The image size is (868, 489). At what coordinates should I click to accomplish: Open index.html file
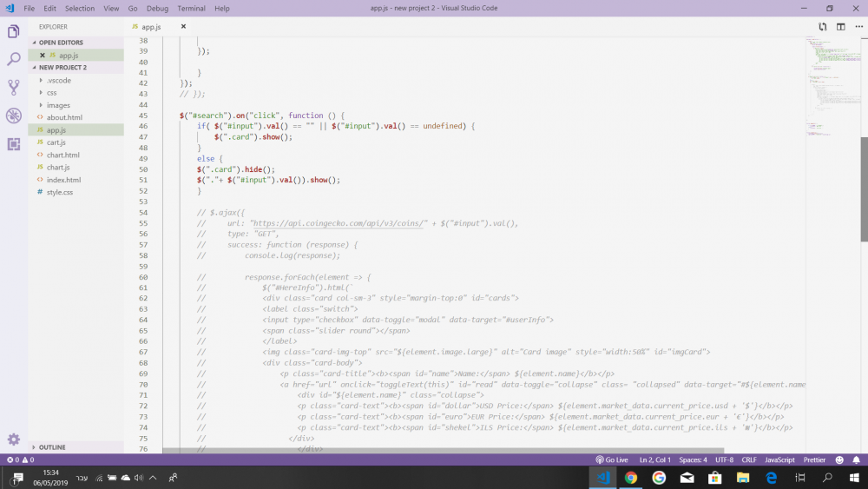click(x=76, y=180)
